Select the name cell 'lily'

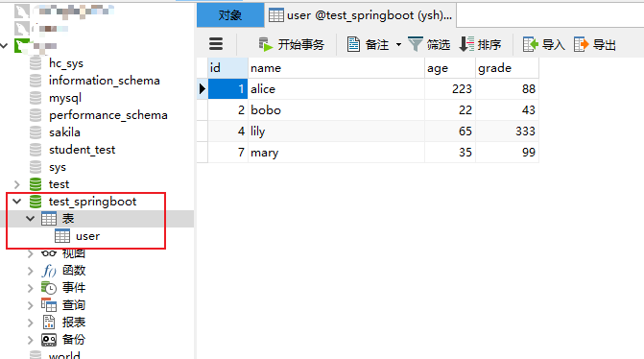tap(336, 132)
